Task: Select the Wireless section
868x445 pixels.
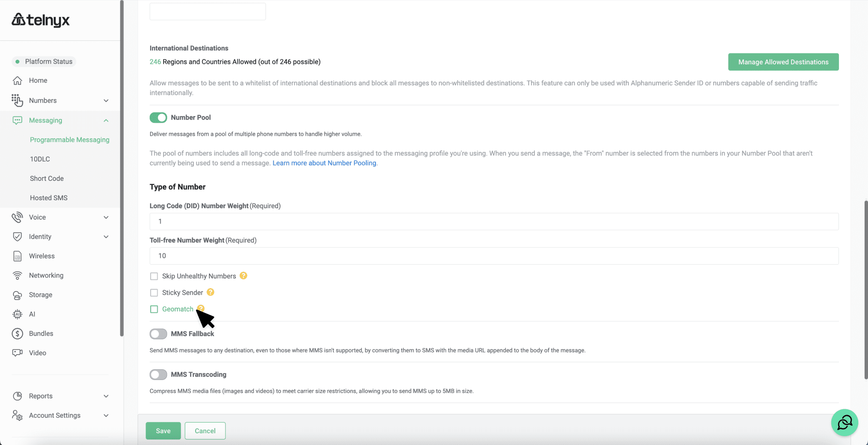Action: [x=41, y=256]
